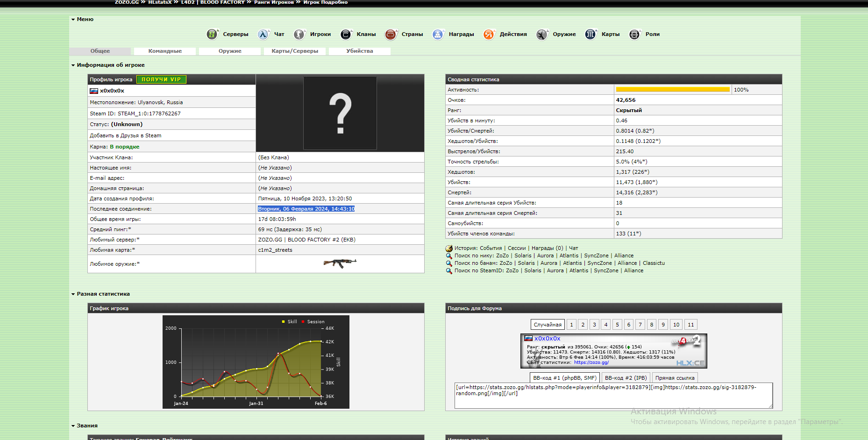This screenshot has width=868, height=440.
Task: Select signature style number 5
Action: pos(617,325)
